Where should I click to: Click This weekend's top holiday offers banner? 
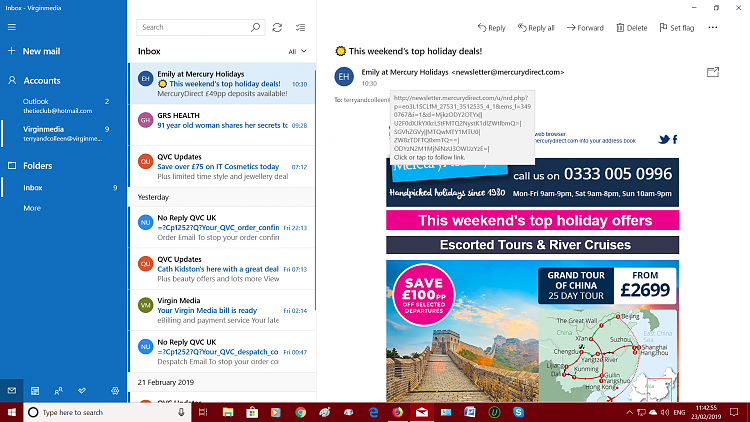click(532, 220)
